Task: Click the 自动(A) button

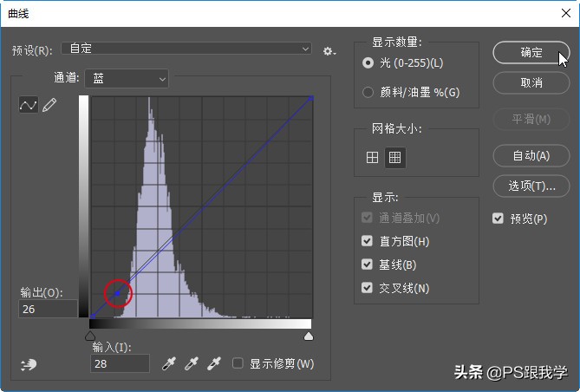Action: (531, 156)
